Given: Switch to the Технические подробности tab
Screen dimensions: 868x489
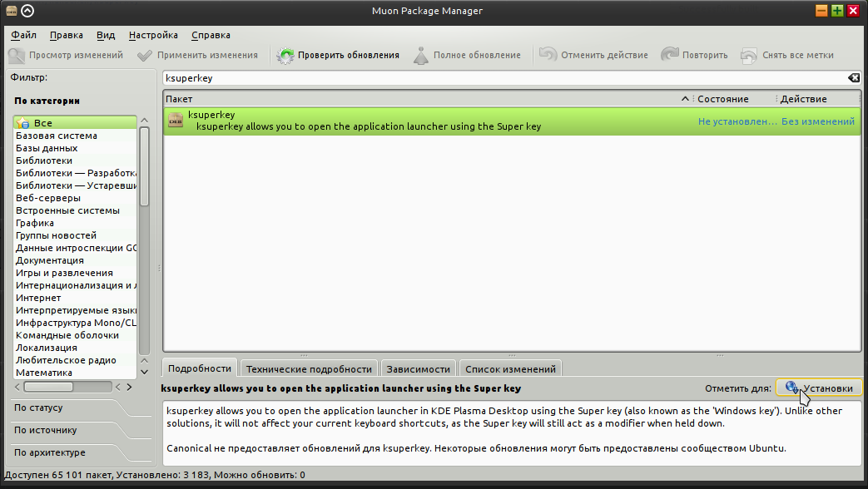Looking at the screenshot, I should (309, 369).
